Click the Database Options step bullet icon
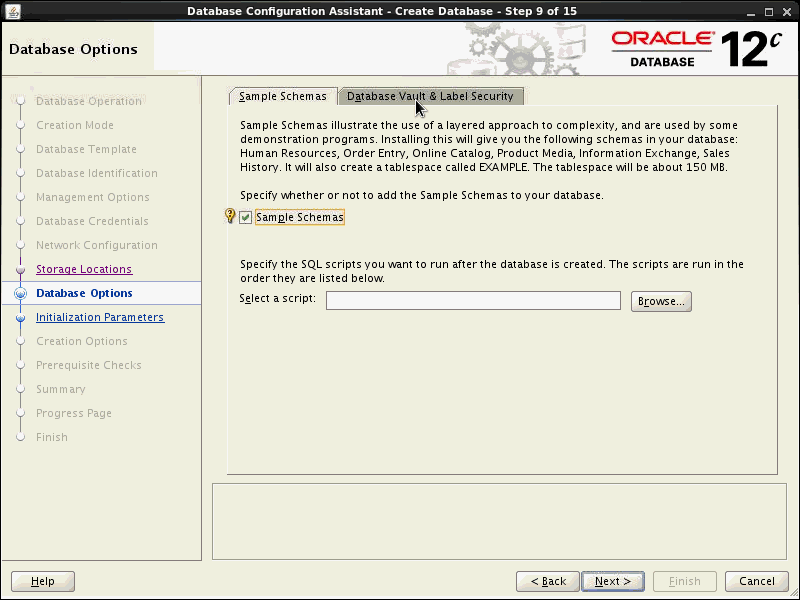Viewport: 800px width, 600px height. [x=20, y=293]
